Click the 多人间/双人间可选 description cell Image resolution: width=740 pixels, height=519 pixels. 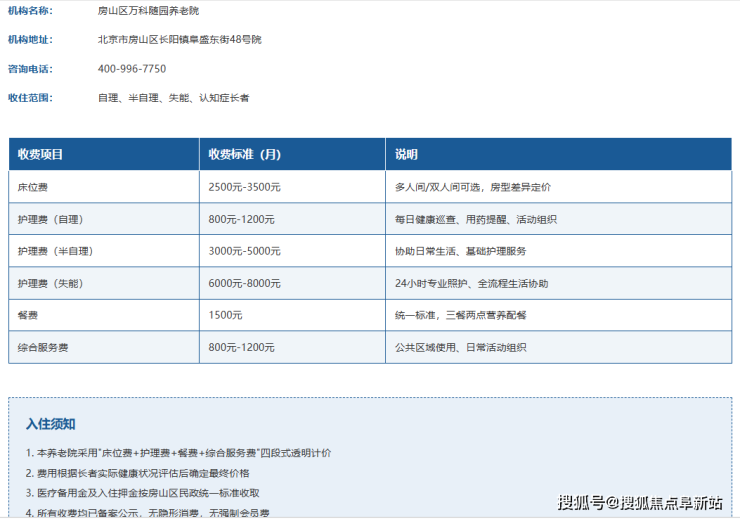(x=559, y=187)
